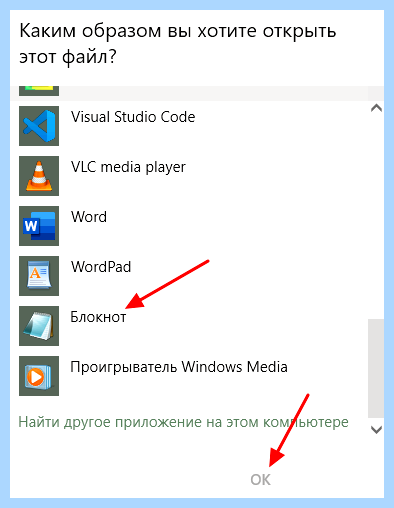This screenshot has height=508, width=394.
Task: Click the Блокнот text label
Action: [98, 317]
